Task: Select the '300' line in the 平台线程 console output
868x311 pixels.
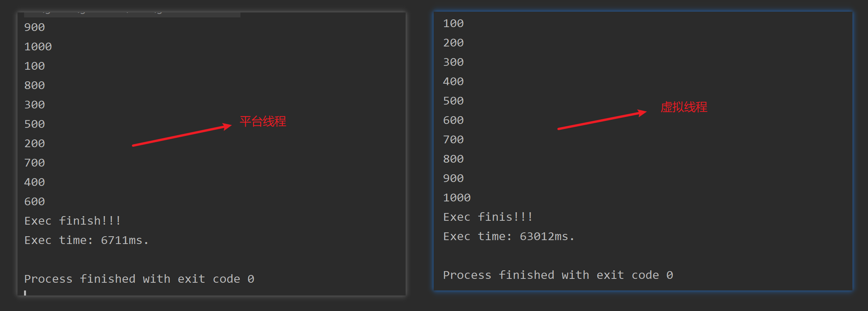Action: (x=35, y=105)
